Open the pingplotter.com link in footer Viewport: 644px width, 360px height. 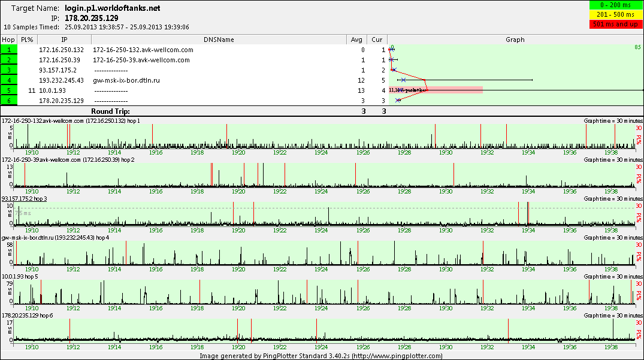(397, 356)
